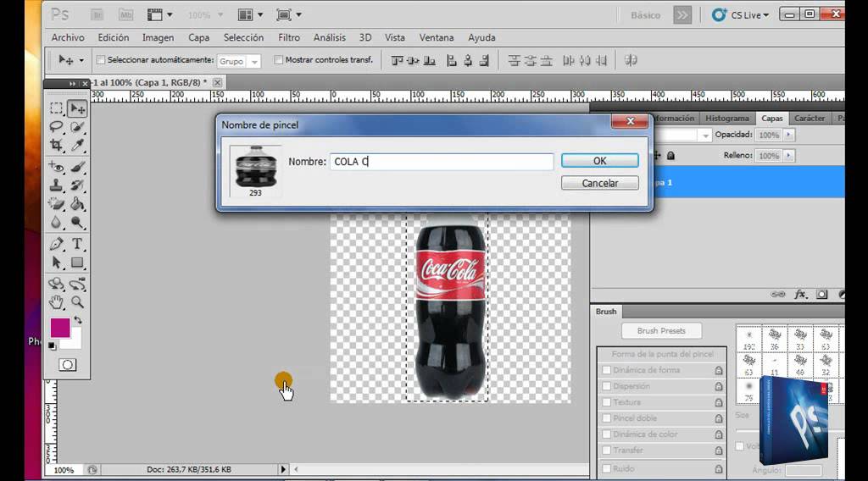
Task: Reset to default black and white colors
Action: pos(52,346)
